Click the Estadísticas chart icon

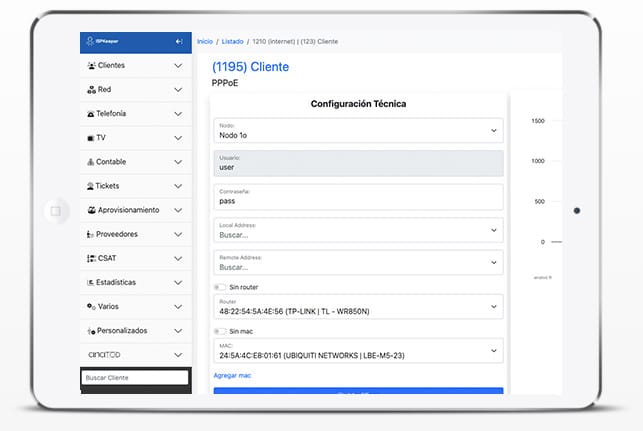90,282
